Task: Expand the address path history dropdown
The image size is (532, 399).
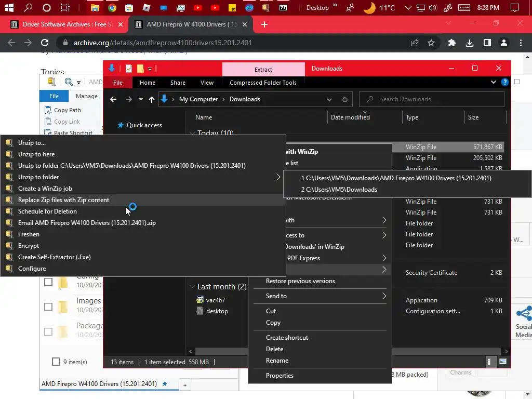Action: 329,99
